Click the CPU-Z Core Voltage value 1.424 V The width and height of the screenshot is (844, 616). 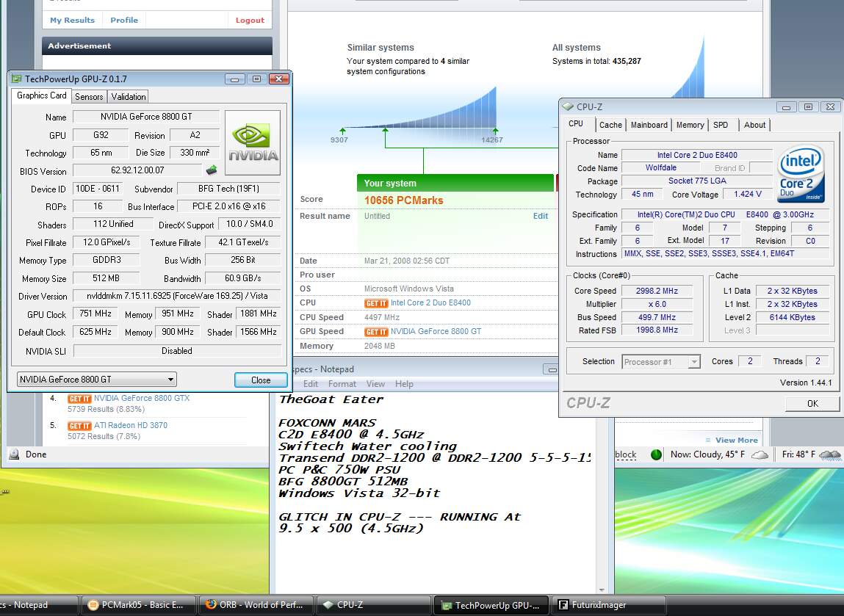click(747, 195)
